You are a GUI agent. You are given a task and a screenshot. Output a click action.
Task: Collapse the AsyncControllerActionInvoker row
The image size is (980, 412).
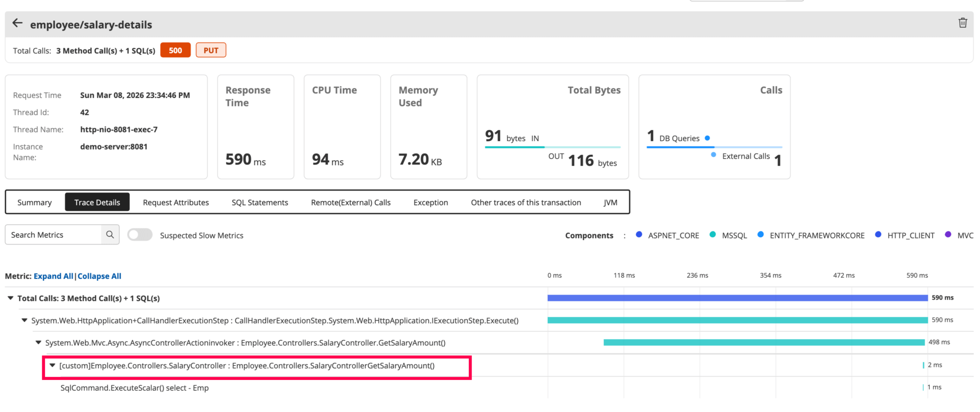coord(38,343)
